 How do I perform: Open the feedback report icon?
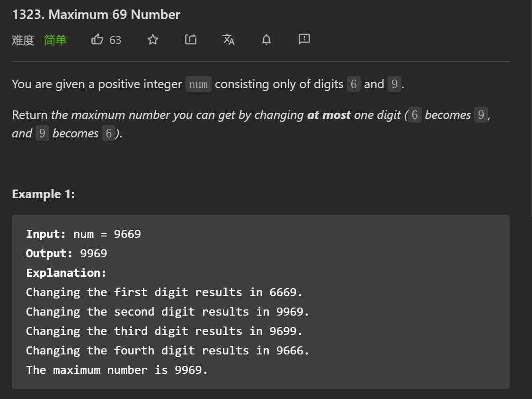(304, 39)
